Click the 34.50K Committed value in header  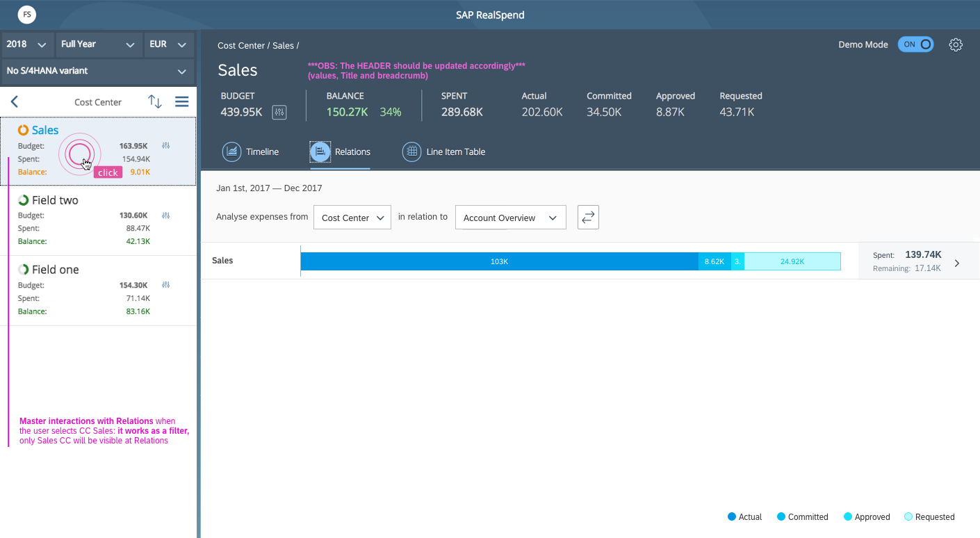[604, 112]
